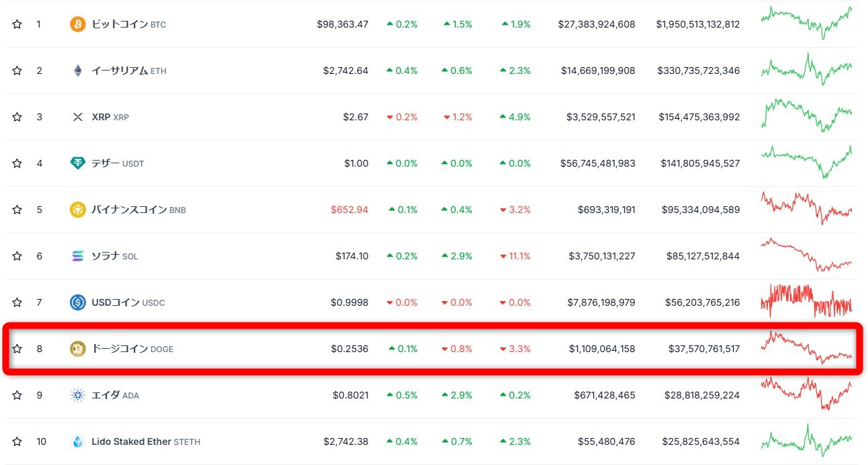View the ADA red sparkline chart
868x465 pixels.
pyautogui.click(x=806, y=394)
